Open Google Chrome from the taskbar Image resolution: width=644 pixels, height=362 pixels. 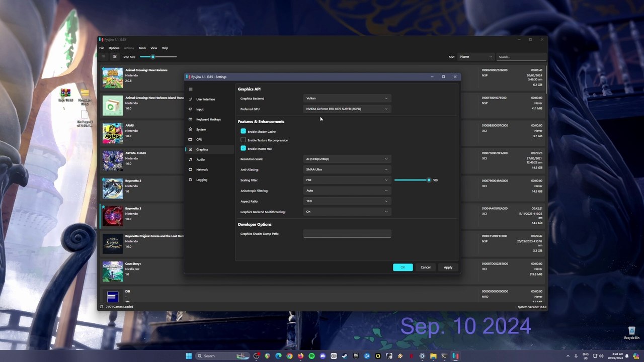click(289, 356)
